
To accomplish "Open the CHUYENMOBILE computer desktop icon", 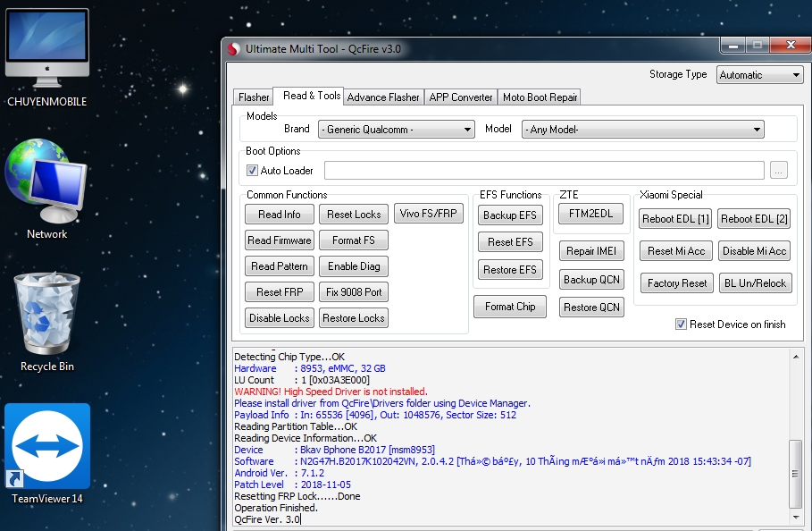I will click(47, 57).
